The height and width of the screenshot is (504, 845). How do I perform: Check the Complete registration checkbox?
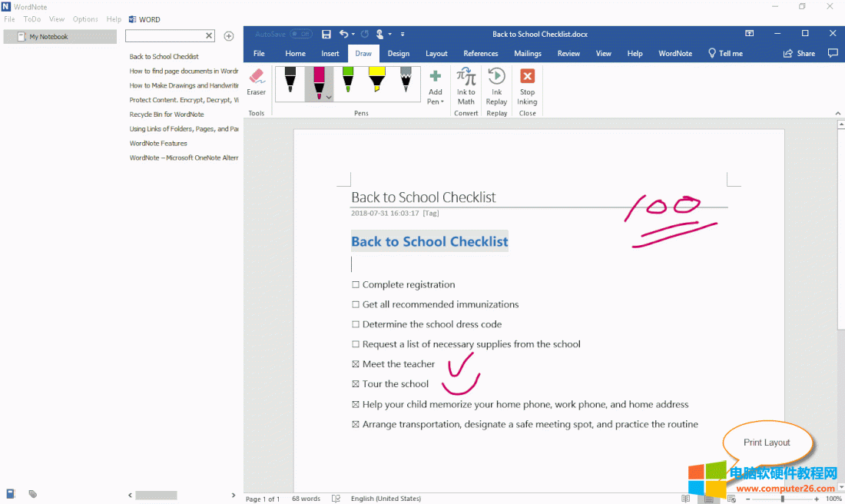tap(356, 285)
